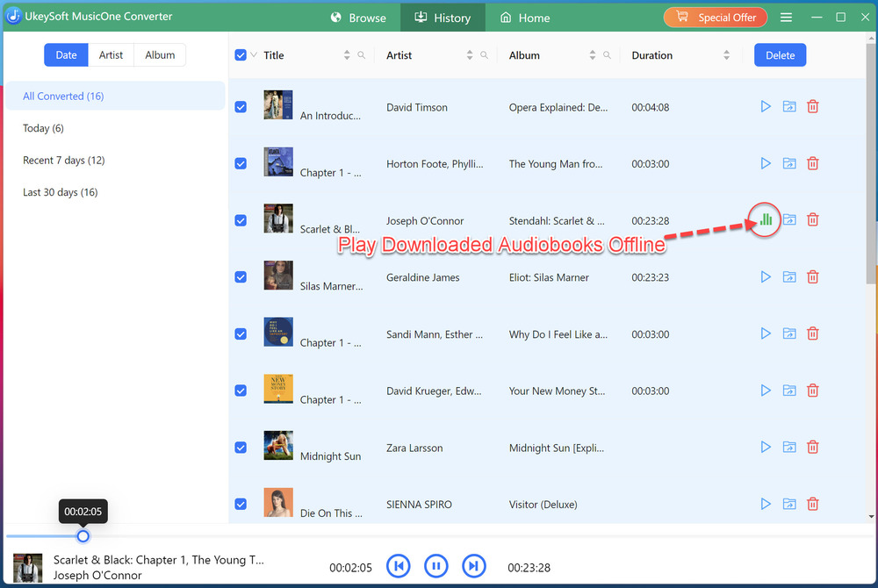The height and width of the screenshot is (588, 878).
Task: Play the David Krueger chapter
Action: tap(766, 391)
